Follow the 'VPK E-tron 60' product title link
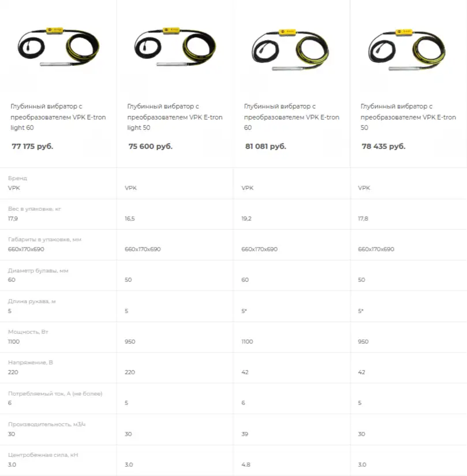This screenshot has height=476, width=467. click(291, 117)
